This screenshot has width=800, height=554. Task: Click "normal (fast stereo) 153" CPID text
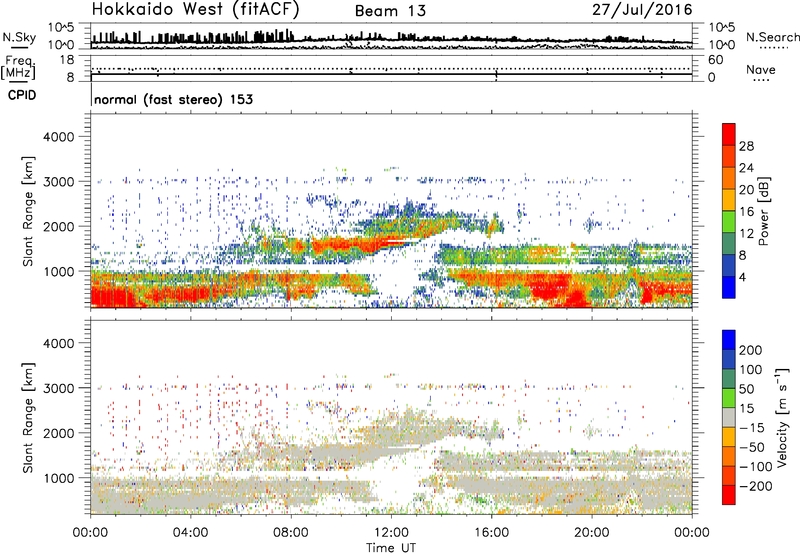(x=173, y=99)
